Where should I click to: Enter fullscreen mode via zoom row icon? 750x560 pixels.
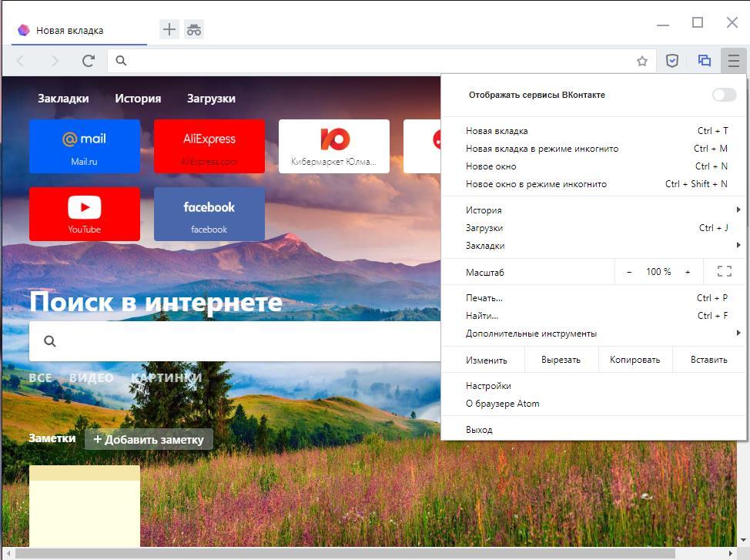pyautogui.click(x=724, y=271)
